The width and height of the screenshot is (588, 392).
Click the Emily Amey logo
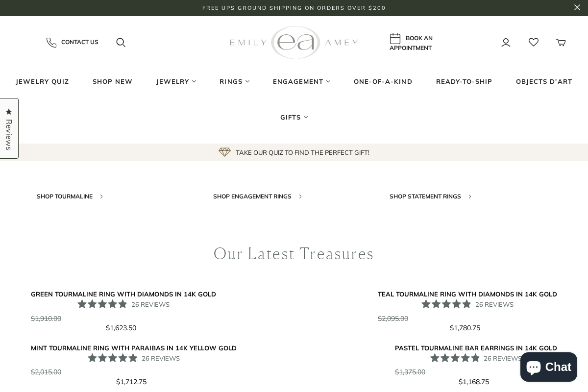point(294,43)
